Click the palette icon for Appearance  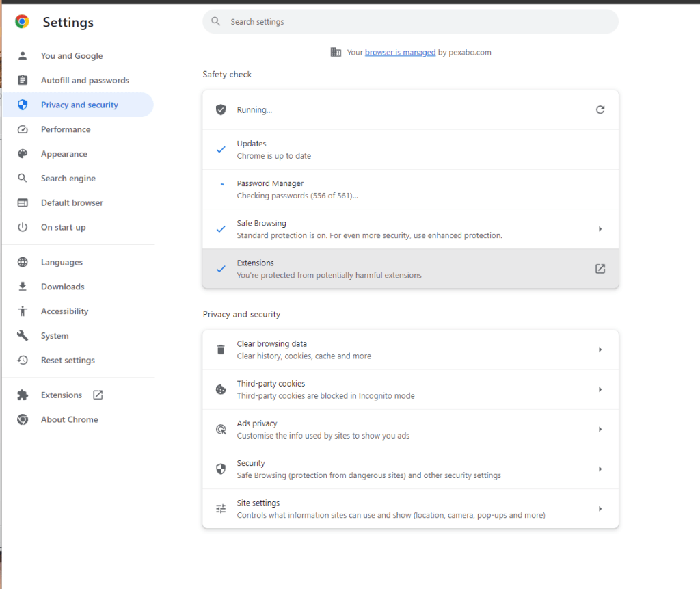(23, 154)
